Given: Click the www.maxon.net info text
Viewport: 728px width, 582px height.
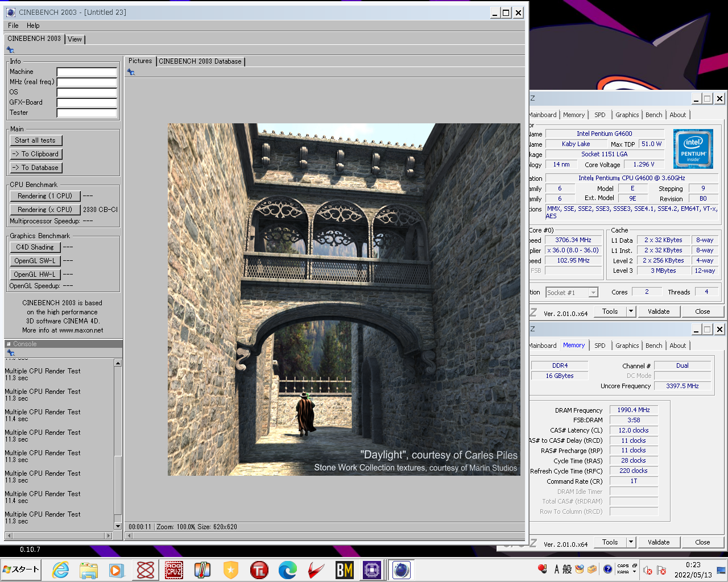Looking at the screenshot, I should click(x=81, y=330).
